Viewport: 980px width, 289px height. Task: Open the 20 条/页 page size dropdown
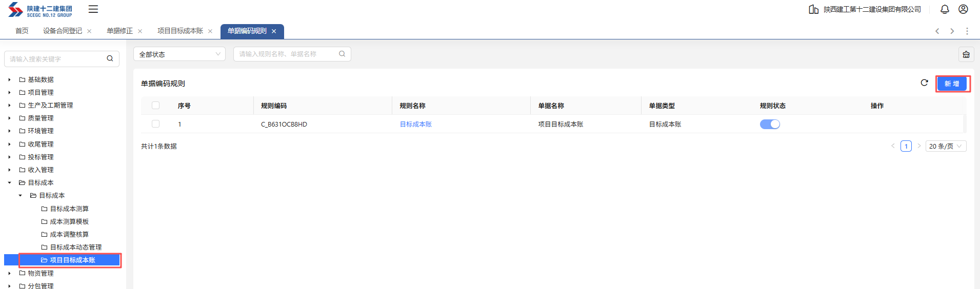[x=945, y=147]
